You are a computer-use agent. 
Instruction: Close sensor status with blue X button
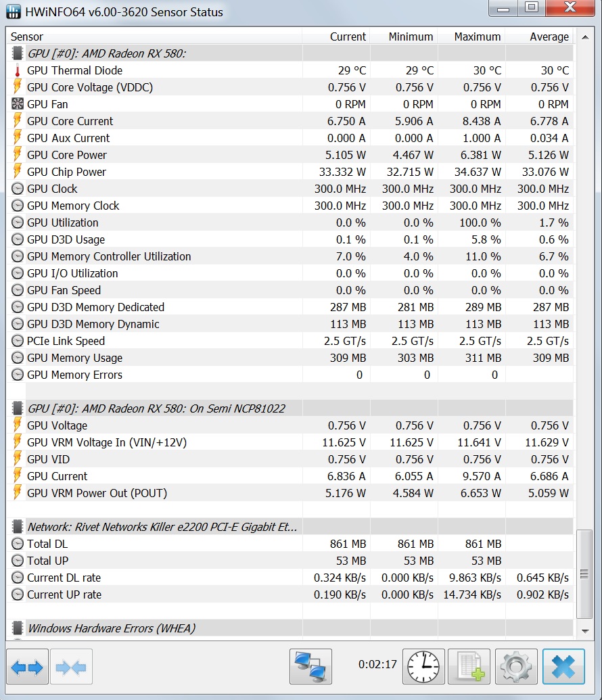563,666
